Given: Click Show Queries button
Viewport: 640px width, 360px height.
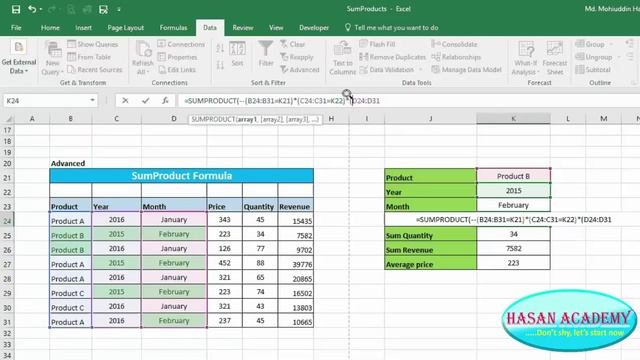Looking at the screenshot, I should click(93, 44).
